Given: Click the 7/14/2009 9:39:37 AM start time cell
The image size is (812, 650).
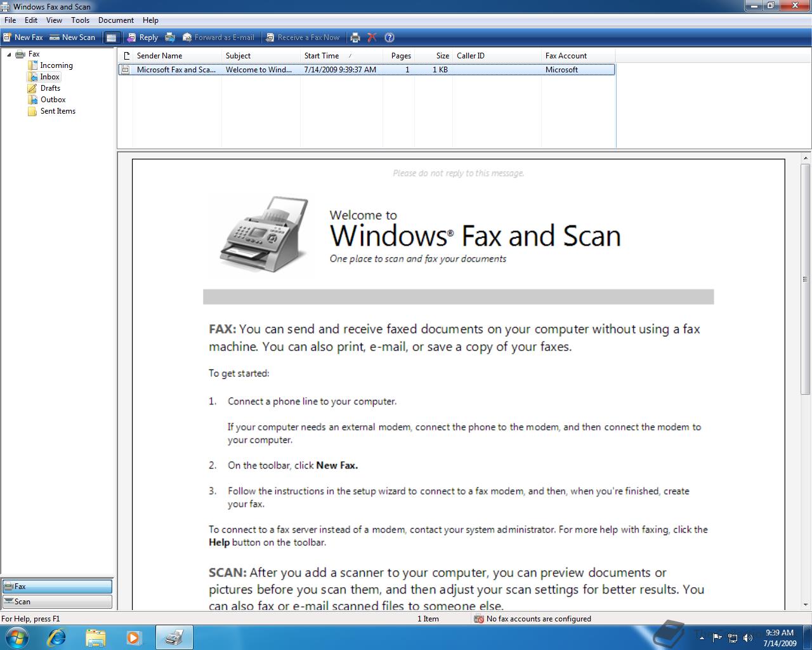Looking at the screenshot, I should click(x=340, y=70).
